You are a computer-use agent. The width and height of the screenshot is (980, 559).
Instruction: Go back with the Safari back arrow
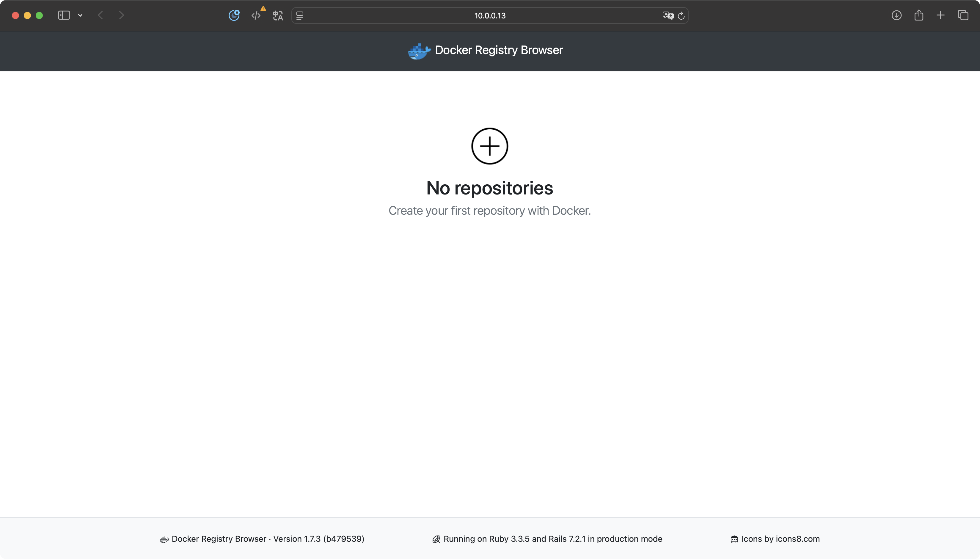tap(100, 15)
